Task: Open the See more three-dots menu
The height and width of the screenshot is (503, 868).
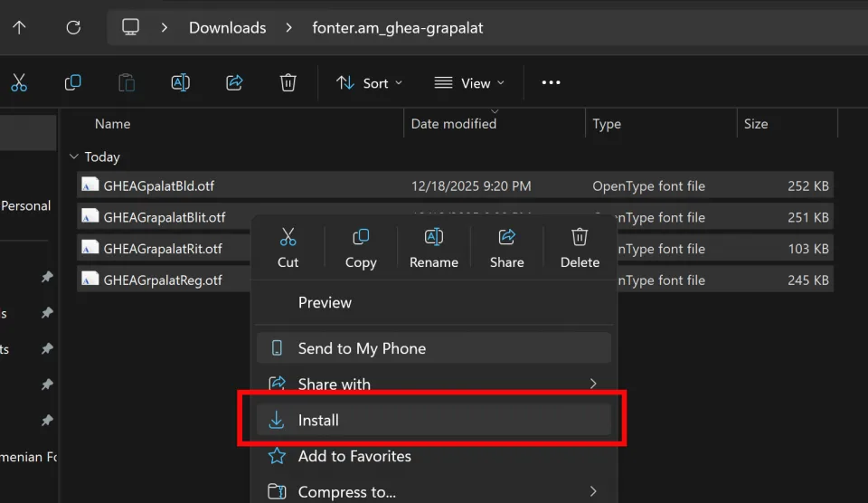Action: [551, 82]
